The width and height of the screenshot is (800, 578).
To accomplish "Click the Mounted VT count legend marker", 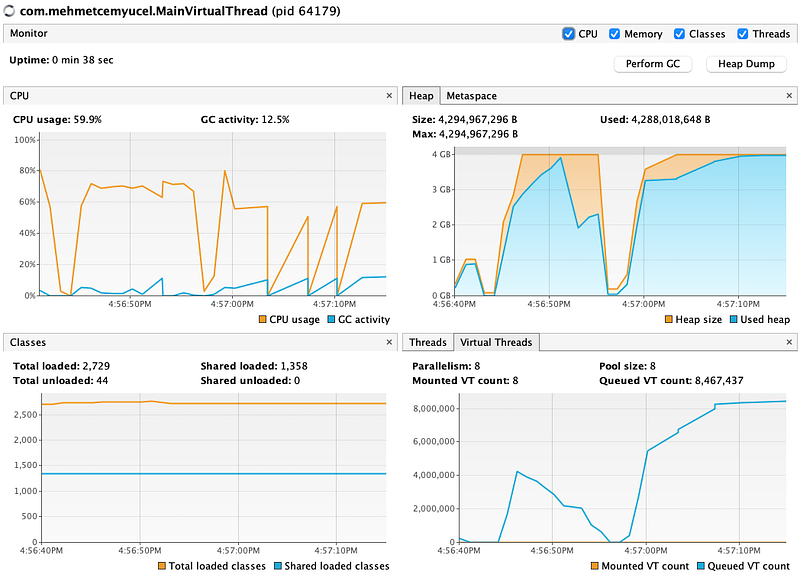I will coord(594,565).
